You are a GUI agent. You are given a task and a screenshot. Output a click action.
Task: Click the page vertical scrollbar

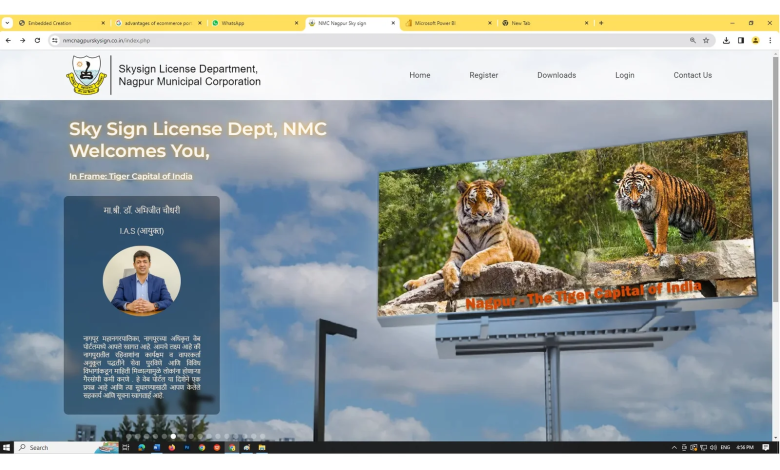click(x=775, y=179)
